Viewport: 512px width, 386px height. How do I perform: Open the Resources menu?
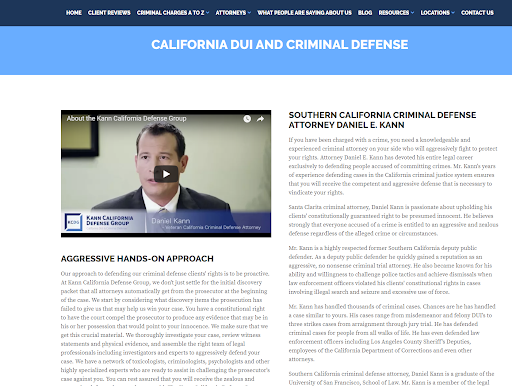click(x=394, y=13)
